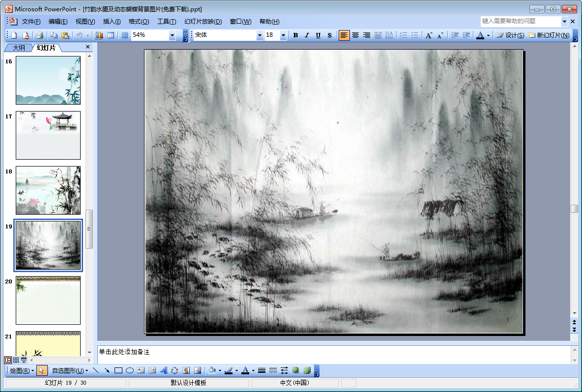Open the 插入(I) menu

[x=112, y=22]
